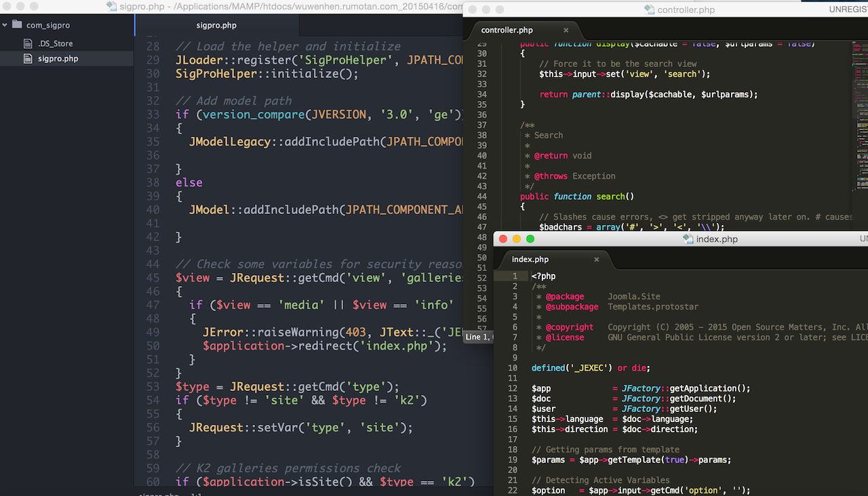
Task: Click the document icon in sigpro.php window title
Action: [112, 6]
